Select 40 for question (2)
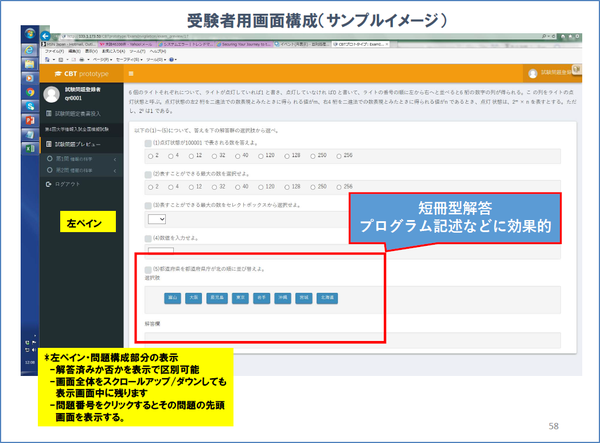This screenshot has height=443, width=600. pyautogui.click(x=238, y=187)
